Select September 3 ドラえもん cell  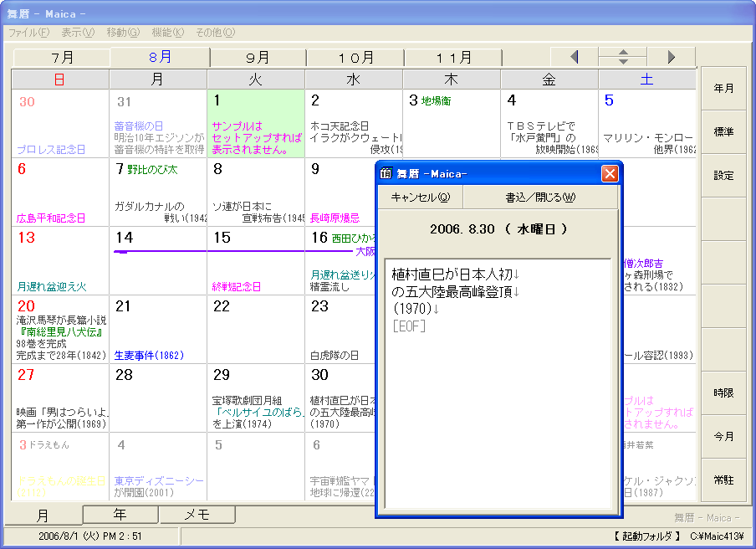(x=60, y=466)
